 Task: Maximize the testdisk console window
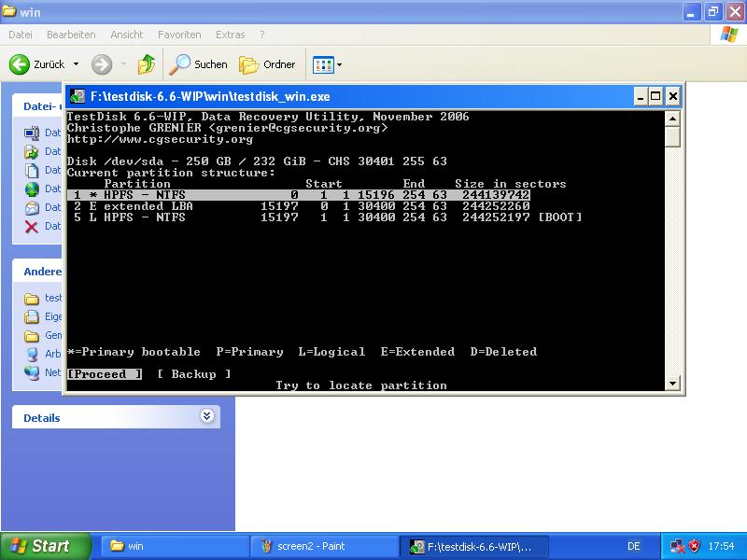655,97
